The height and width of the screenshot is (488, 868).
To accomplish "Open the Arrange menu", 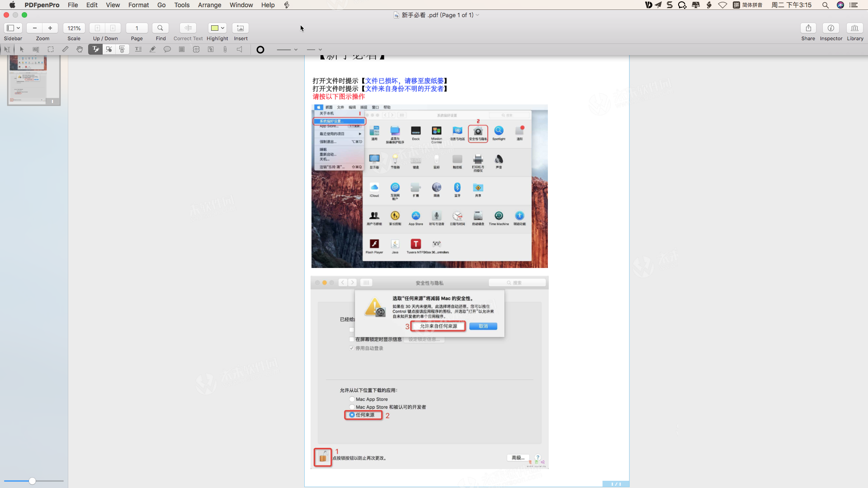I will click(x=209, y=5).
